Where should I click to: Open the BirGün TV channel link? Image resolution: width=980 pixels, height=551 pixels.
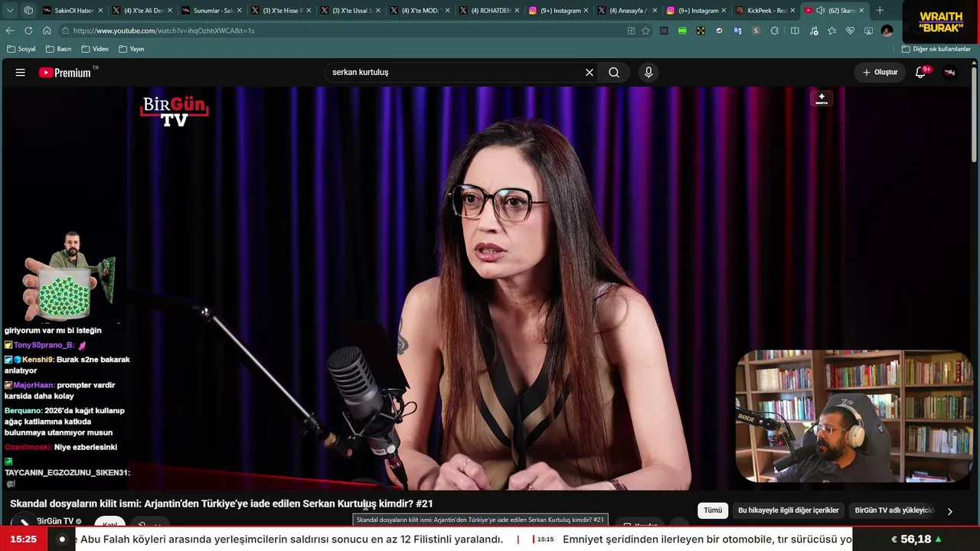[x=55, y=521]
